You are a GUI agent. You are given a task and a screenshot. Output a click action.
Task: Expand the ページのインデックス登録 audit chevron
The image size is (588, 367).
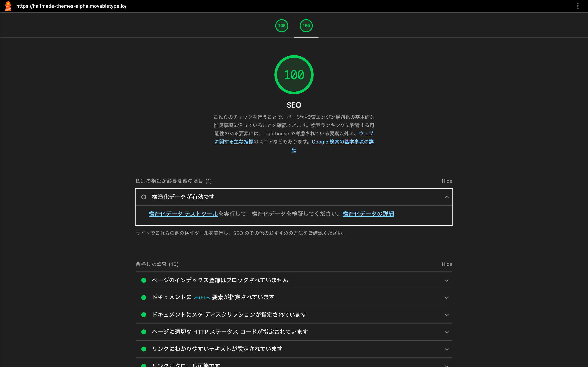(x=447, y=280)
